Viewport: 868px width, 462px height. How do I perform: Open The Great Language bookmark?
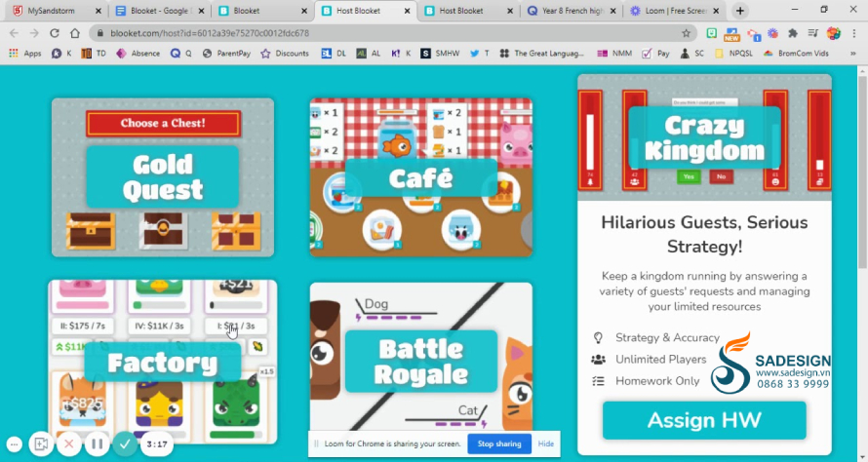click(x=542, y=53)
